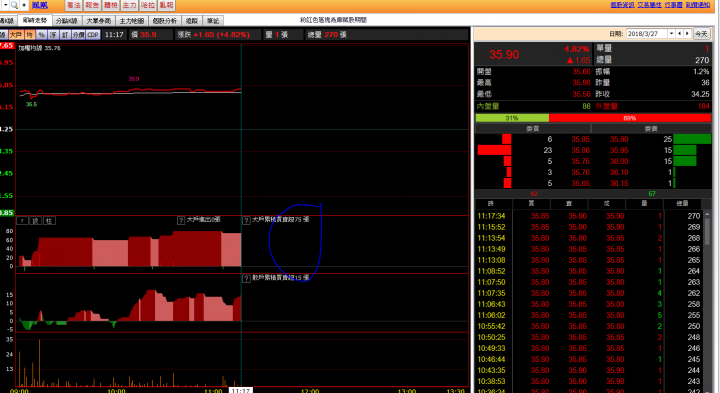Viewport: 720px width, 393px height.
Task: Click the bid price 35.65 in the order book
Action: coord(580,183)
